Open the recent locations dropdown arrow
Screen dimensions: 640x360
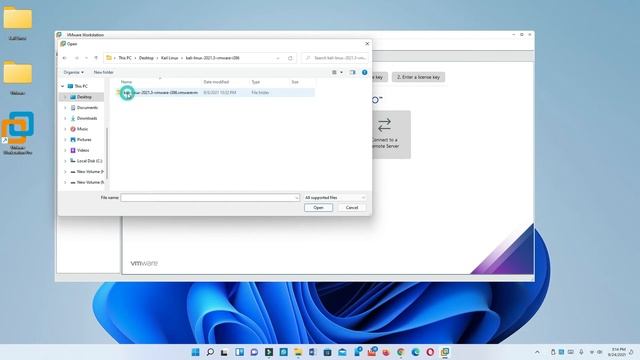86,58
